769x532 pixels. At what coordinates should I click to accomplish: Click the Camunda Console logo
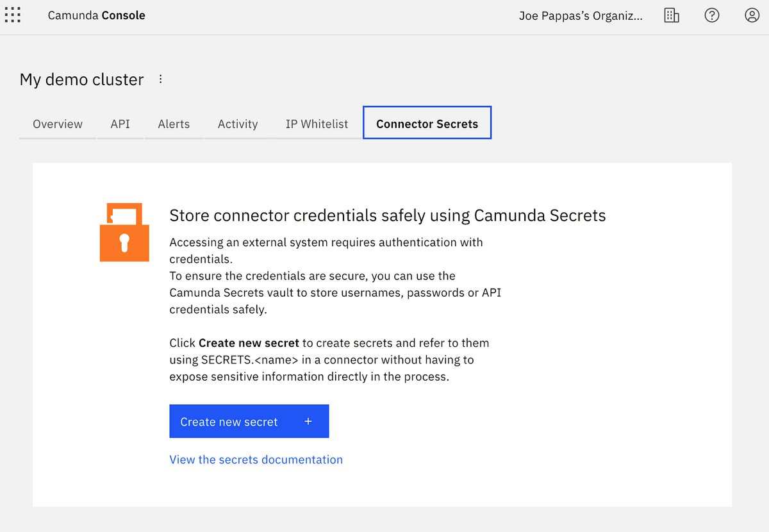[x=96, y=15]
